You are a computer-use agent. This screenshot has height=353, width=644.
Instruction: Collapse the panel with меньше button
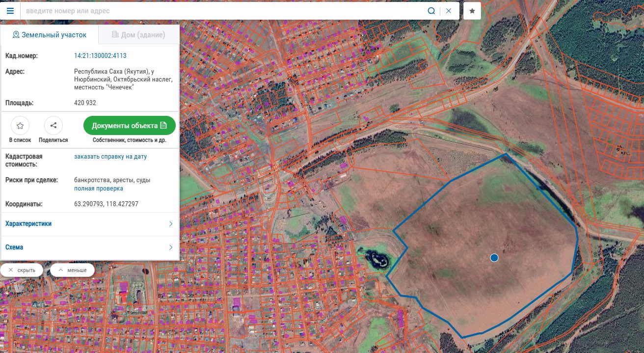pyautogui.click(x=72, y=271)
